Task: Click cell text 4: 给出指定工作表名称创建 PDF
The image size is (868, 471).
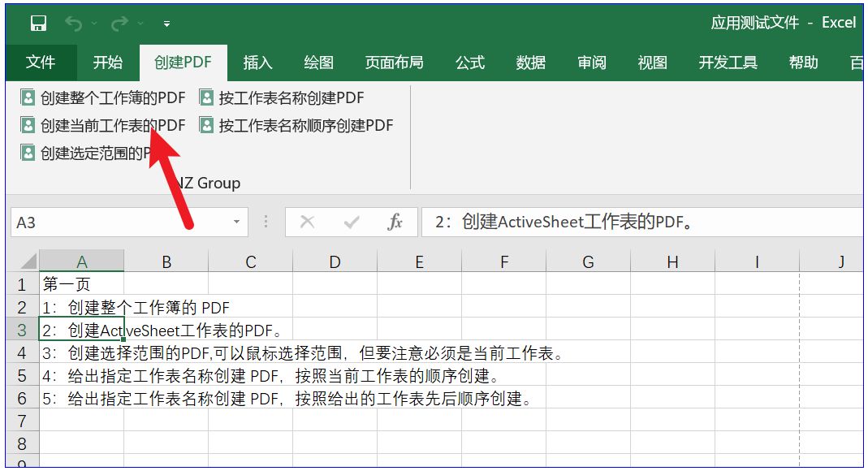Action: pyautogui.click(x=161, y=376)
